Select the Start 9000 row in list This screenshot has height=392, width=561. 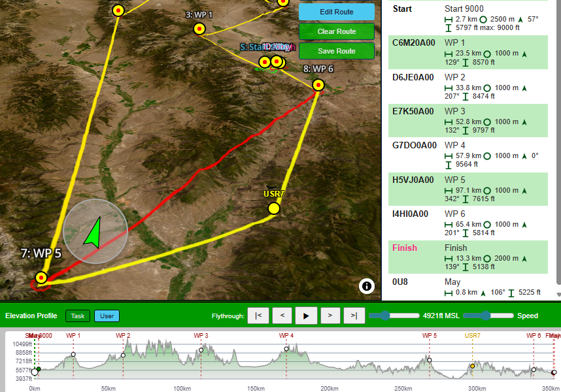point(468,18)
